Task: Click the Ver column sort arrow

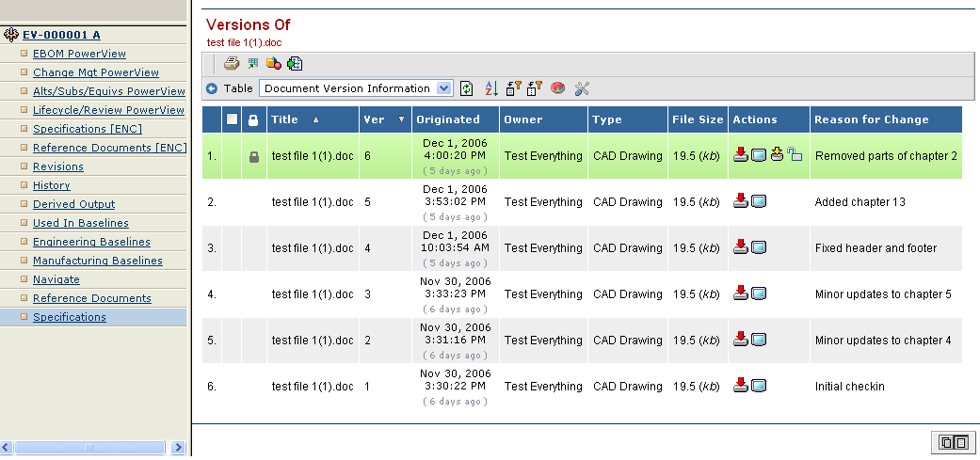Action: (401, 119)
